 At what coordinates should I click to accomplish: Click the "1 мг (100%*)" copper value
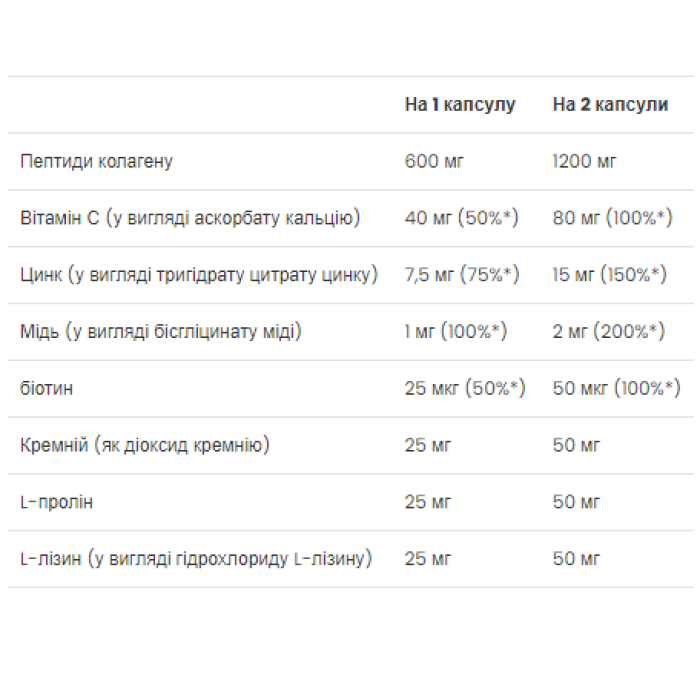pyautogui.click(x=456, y=331)
